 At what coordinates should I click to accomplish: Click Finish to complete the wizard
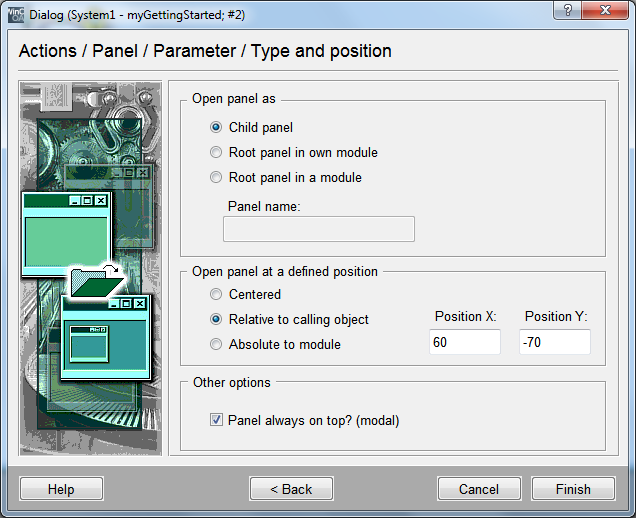click(x=573, y=489)
